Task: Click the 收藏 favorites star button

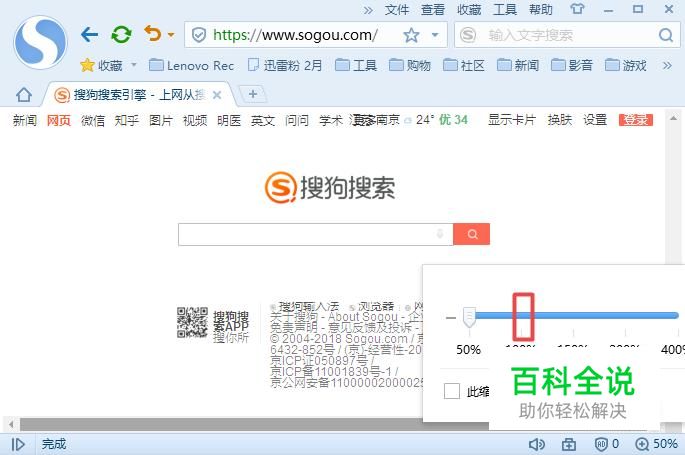Action: pyautogui.click(x=101, y=65)
